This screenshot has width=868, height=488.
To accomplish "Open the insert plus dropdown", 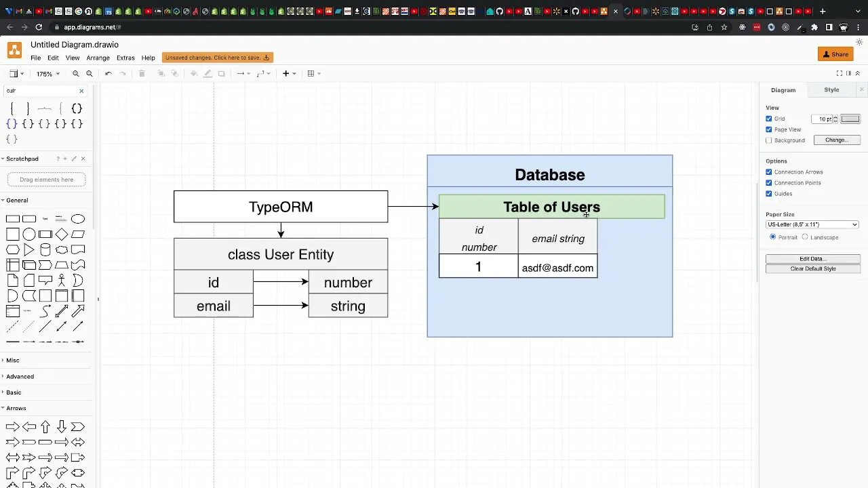I will (x=289, y=73).
